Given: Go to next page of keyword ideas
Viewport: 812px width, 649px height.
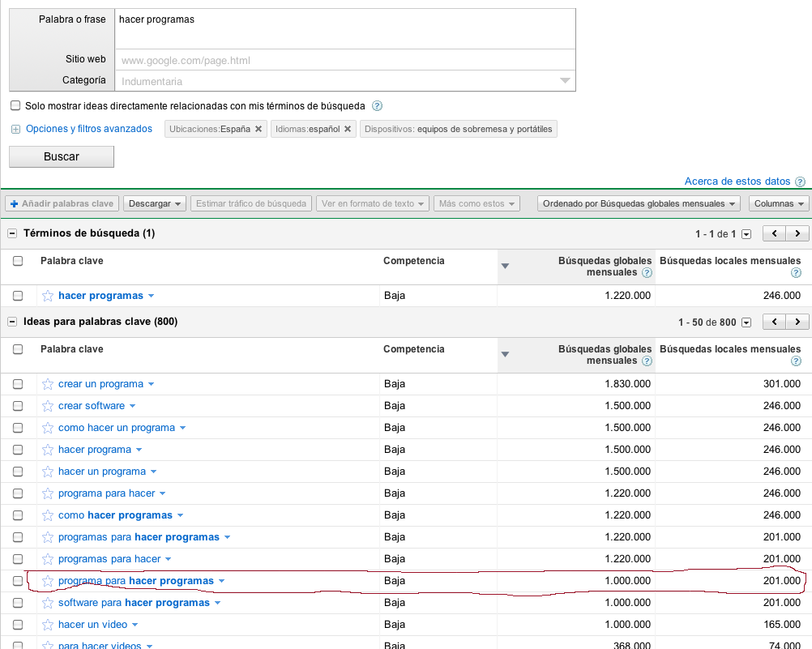Looking at the screenshot, I should coord(797,322).
